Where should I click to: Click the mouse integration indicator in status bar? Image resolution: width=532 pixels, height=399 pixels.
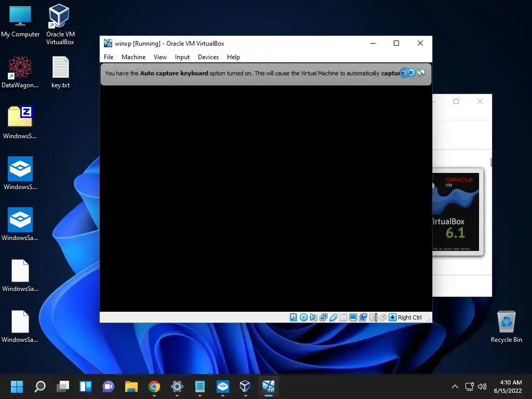pos(383,317)
